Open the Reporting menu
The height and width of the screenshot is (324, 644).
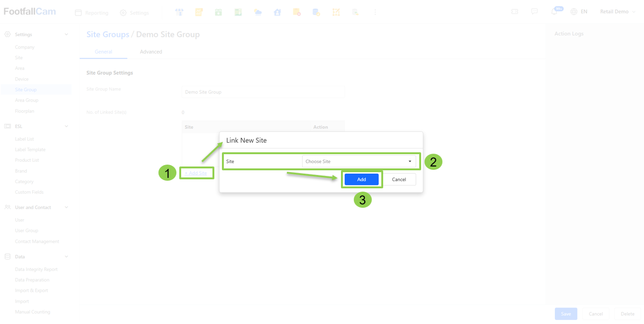(x=92, y=13)
